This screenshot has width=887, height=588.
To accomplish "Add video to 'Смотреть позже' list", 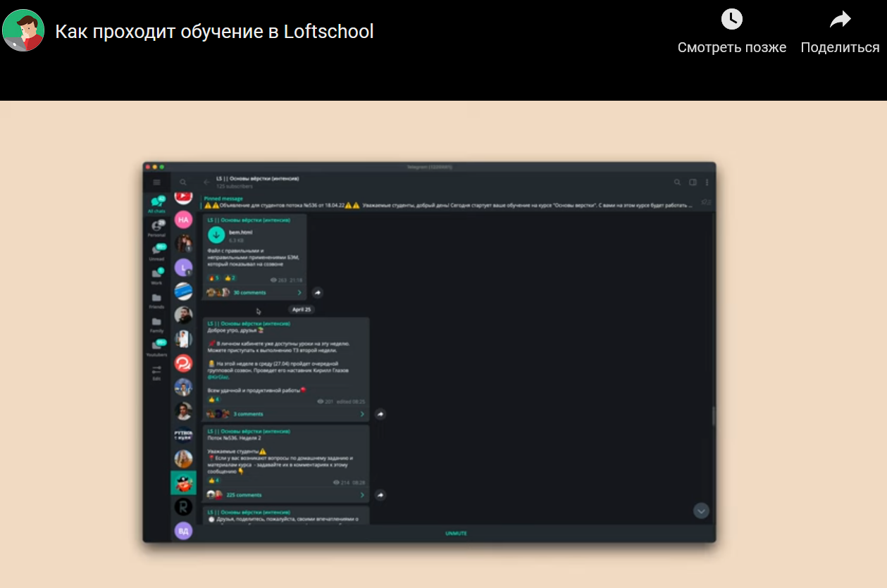I will [732, 32].
